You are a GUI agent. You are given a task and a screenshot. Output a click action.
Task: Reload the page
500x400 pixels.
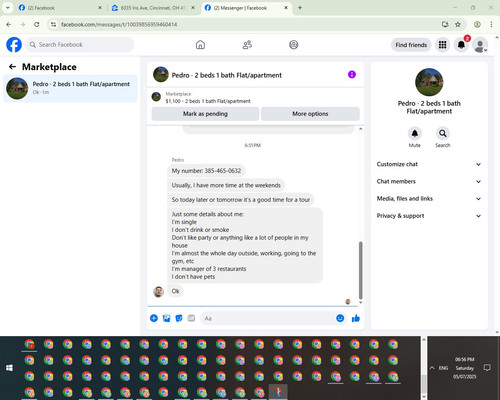37,24
